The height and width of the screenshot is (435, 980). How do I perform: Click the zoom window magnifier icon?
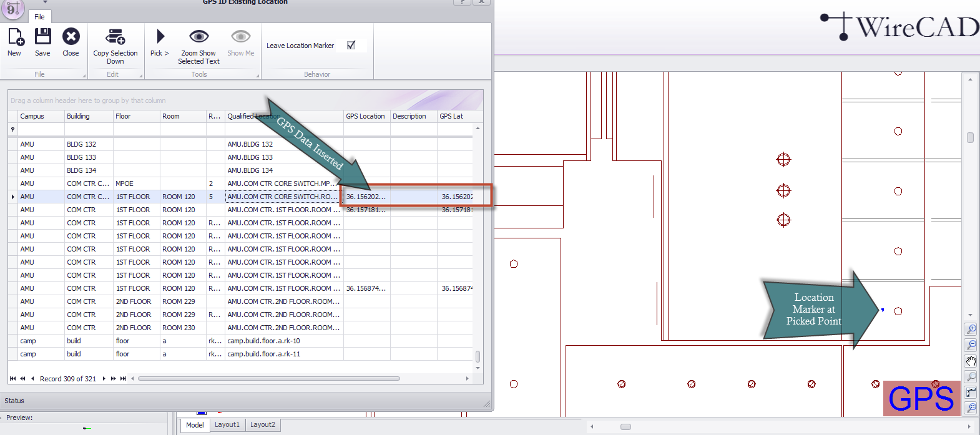coord(971,376)
